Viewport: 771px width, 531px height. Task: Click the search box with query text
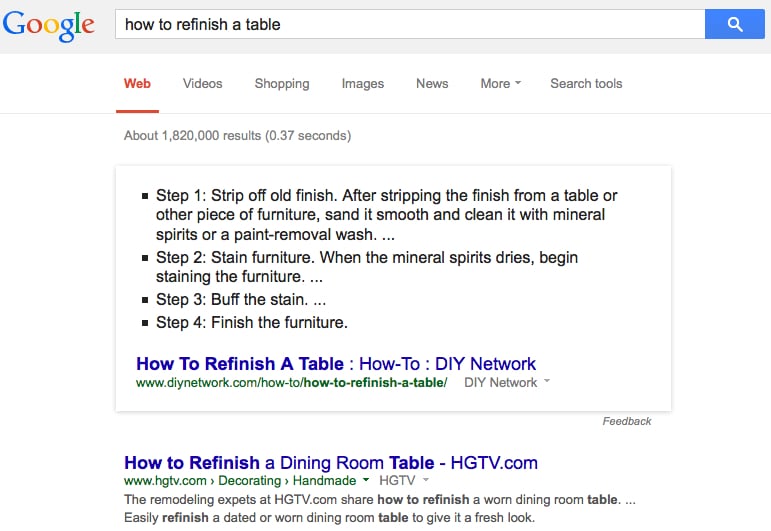point(410,24)
